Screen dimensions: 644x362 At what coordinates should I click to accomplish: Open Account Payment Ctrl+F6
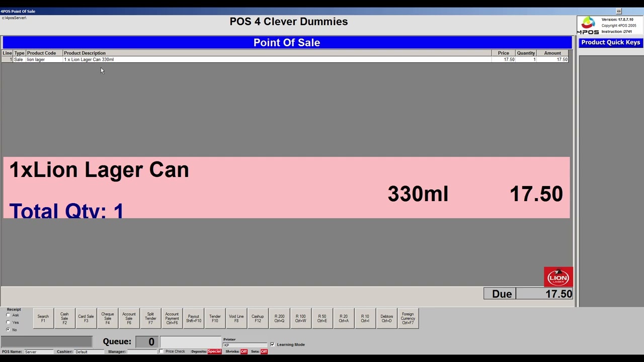[172, 319]
